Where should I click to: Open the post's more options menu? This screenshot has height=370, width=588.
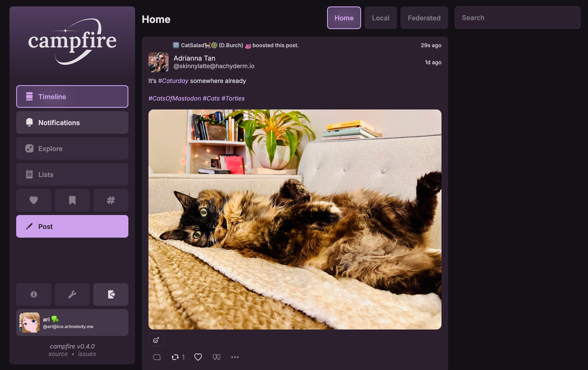pos(235,357)
